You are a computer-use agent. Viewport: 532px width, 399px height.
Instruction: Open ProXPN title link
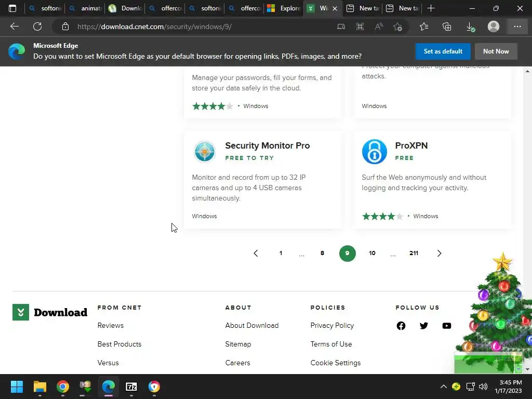point(411,145)
